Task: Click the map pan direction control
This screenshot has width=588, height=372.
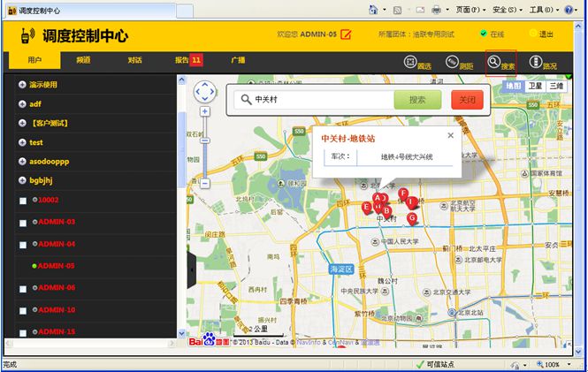Action: (x=205, y=92)
